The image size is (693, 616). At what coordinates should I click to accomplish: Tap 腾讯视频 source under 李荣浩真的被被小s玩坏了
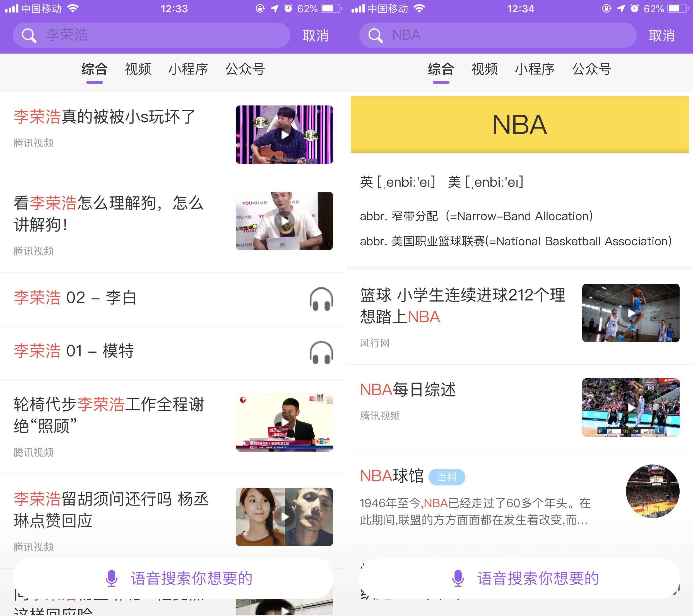(x=33, y=143)
